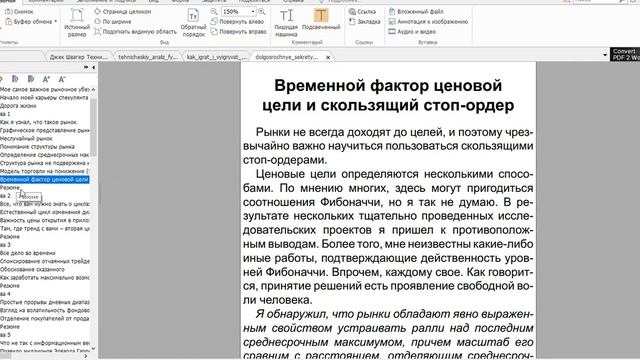Screen dimensions: 640x360
Task: Open bookmark Дорога жизни
Action: (x=18, y=106)
